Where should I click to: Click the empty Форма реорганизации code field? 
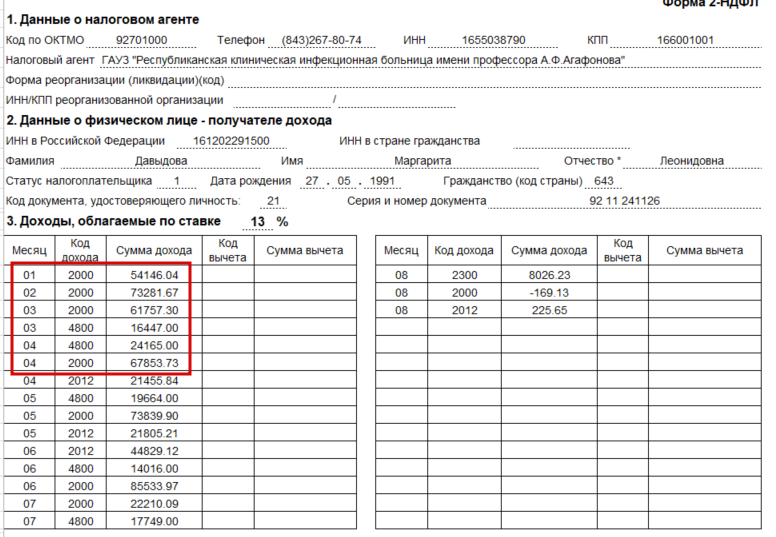tap(494, 81)
